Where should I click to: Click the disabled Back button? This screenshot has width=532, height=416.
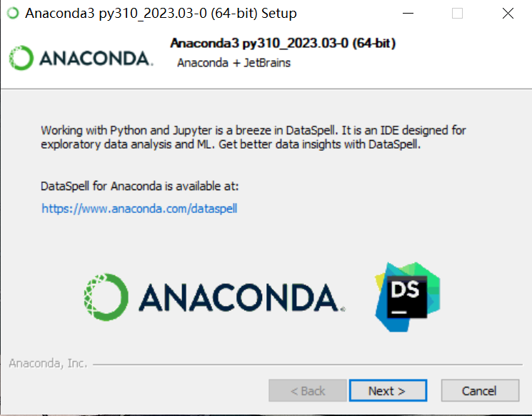307,390
